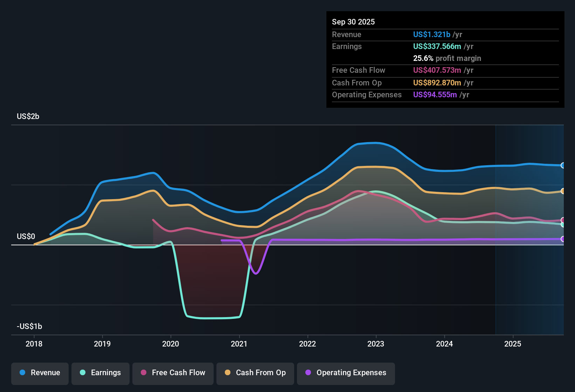The image size is (575, 392).
Task: Click the orange Cash From Op legend dot
Action: click(x=228, y=373)
